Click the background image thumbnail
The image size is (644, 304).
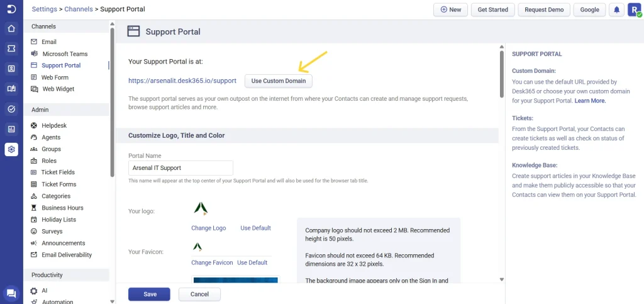tap(235, 280)
